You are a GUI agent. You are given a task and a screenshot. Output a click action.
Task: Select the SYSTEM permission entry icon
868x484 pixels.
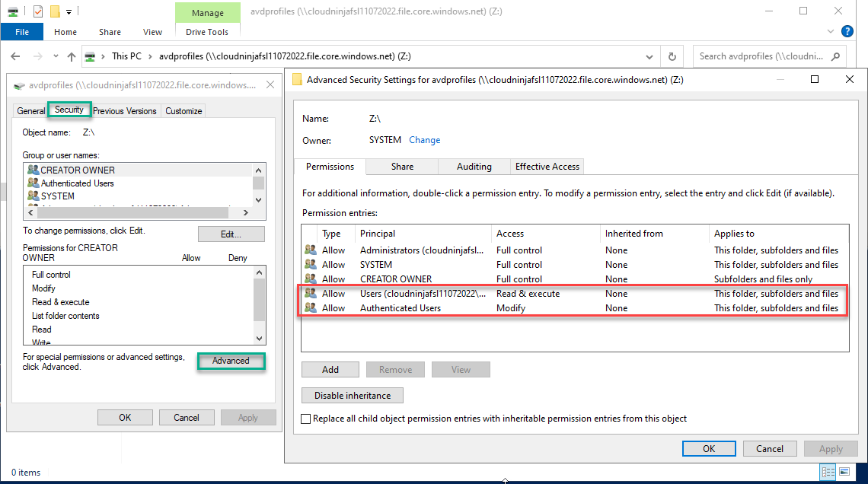311,264
